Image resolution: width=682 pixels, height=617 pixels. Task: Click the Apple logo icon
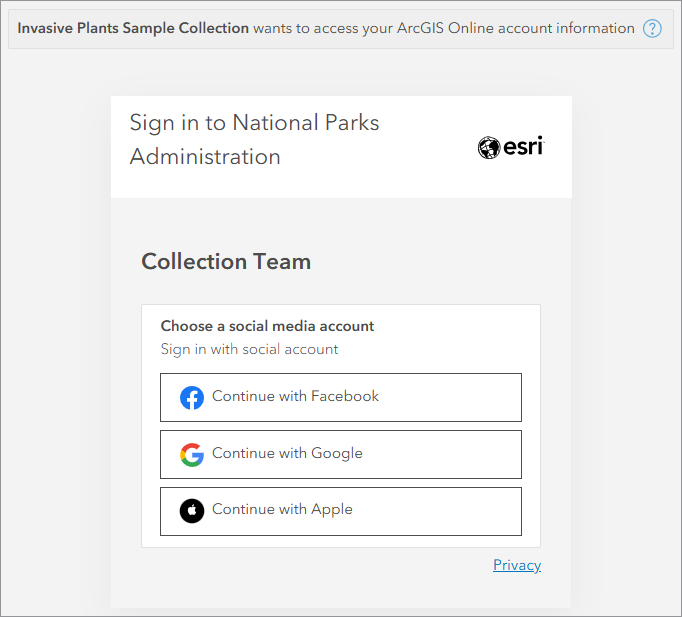coord(192,511)
